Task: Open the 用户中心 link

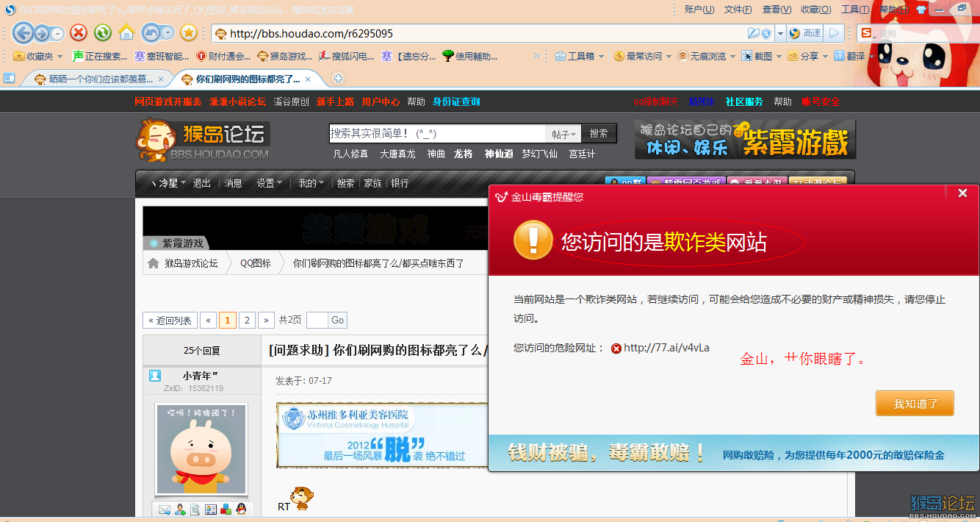Action: coord(381,101)
